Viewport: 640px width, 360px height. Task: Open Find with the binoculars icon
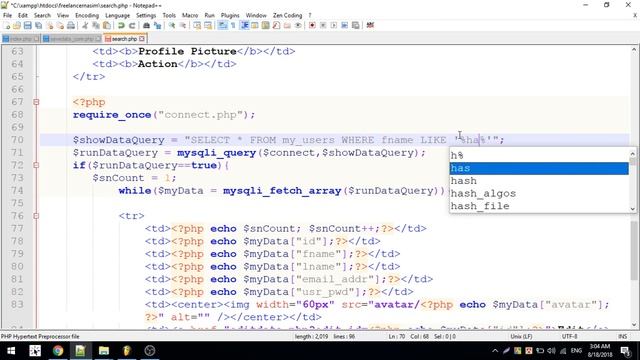pyautogui.click(x=146, y=26)
